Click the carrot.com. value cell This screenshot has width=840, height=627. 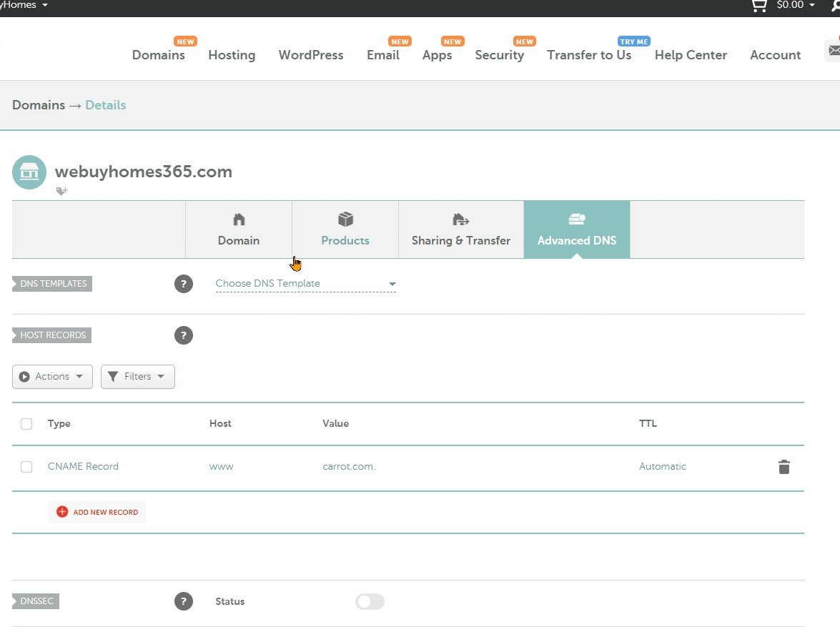coord(349,467)
